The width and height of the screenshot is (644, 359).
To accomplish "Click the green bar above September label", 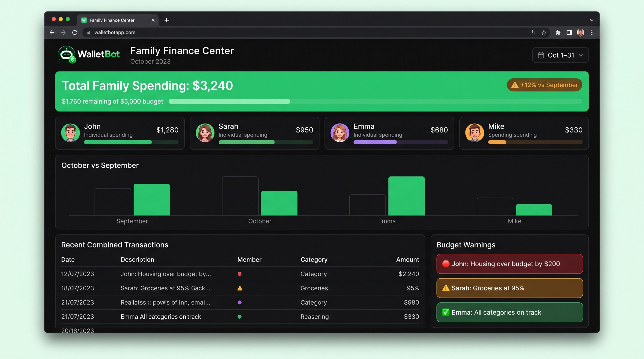I will (152, 199).
